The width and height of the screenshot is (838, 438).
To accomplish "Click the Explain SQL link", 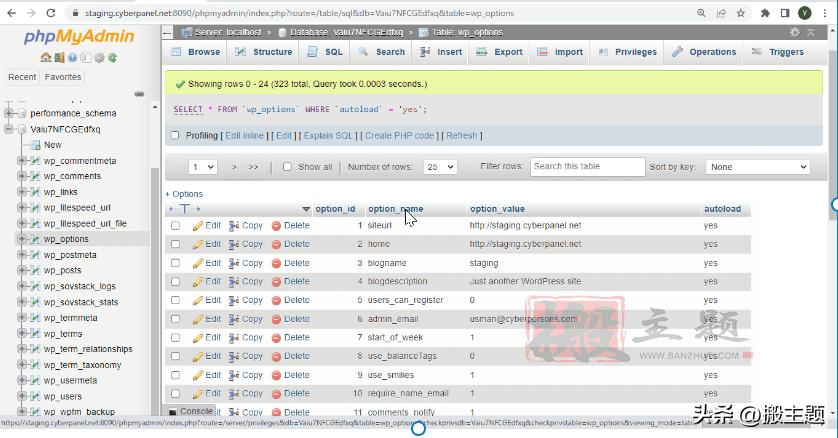I will [x=329, y=136].
